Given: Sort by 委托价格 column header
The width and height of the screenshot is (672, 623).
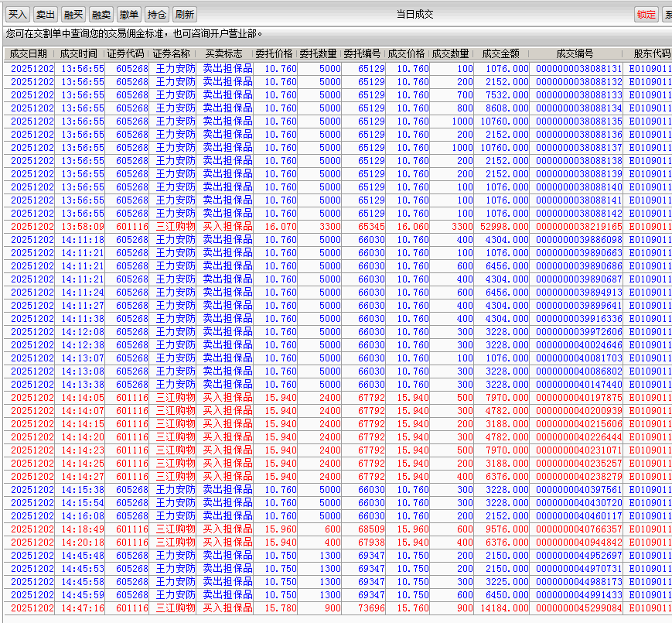Looking at the screenshot, I should [x=275, y=53].
